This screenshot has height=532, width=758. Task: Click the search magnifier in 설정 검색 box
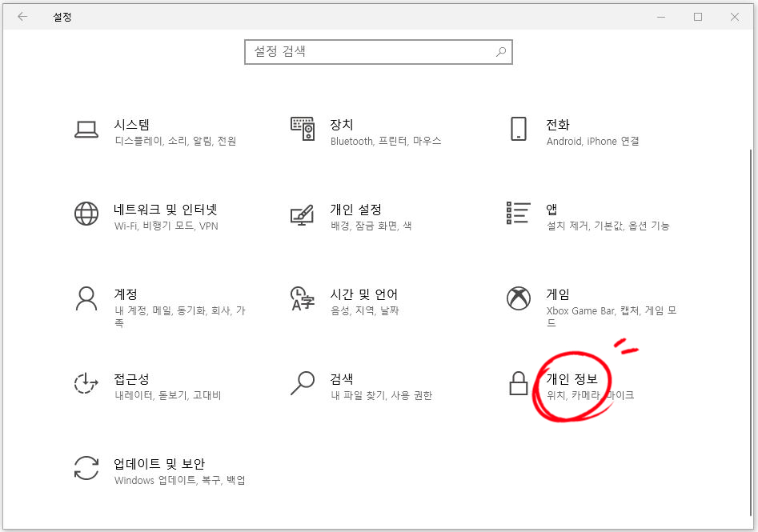coord(501,51)
